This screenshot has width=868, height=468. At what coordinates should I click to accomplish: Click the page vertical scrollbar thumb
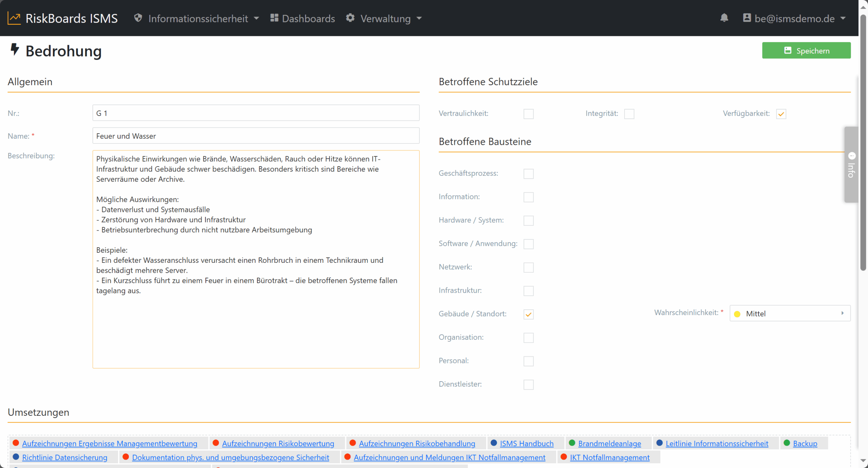(x=863, y=142)
